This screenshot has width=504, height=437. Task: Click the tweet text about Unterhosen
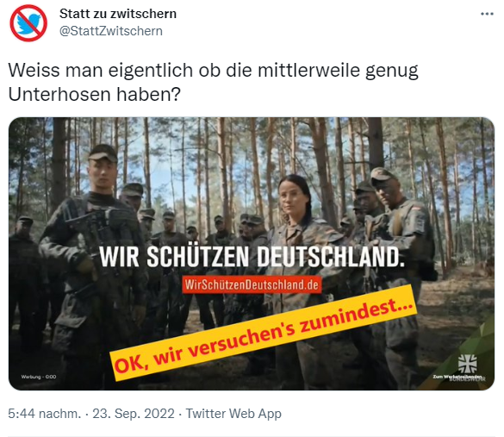click(x=213, y=82)
